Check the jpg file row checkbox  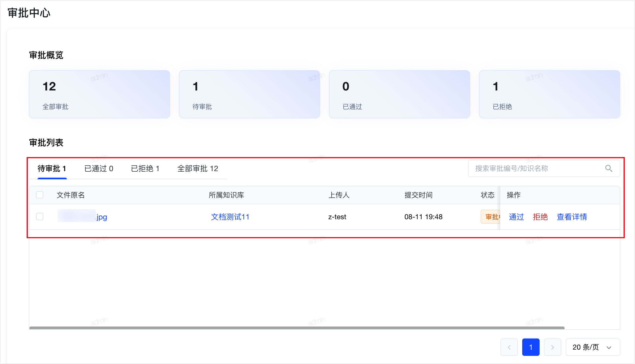[40, 216]
